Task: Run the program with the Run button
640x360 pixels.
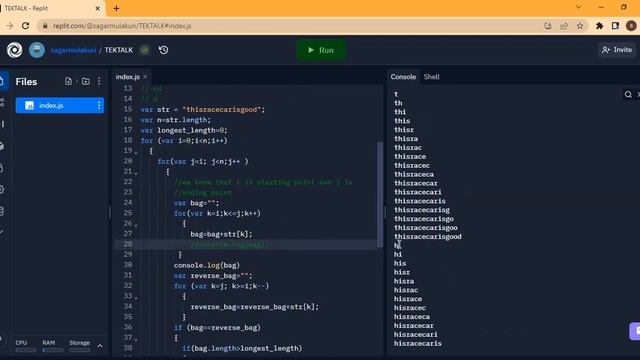Action: (320, 50)
